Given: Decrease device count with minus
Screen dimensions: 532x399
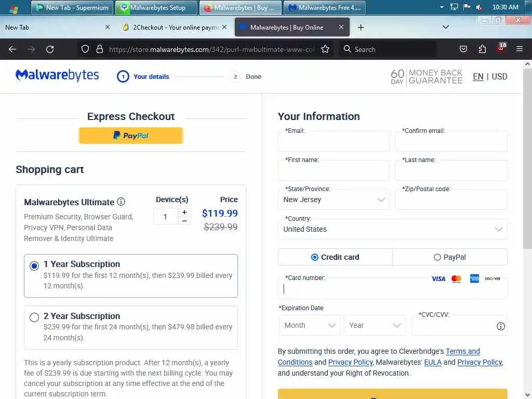Looking at the screenshot, I should point(184,220).
